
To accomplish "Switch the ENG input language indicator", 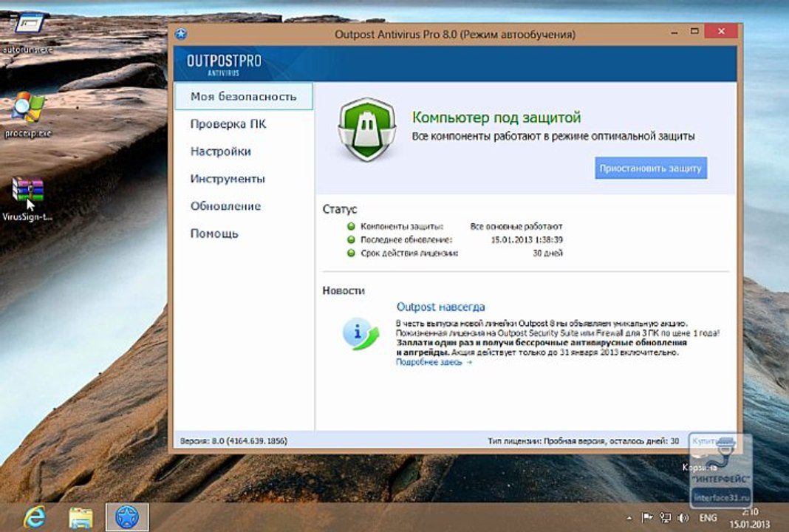I will [708, 518].
